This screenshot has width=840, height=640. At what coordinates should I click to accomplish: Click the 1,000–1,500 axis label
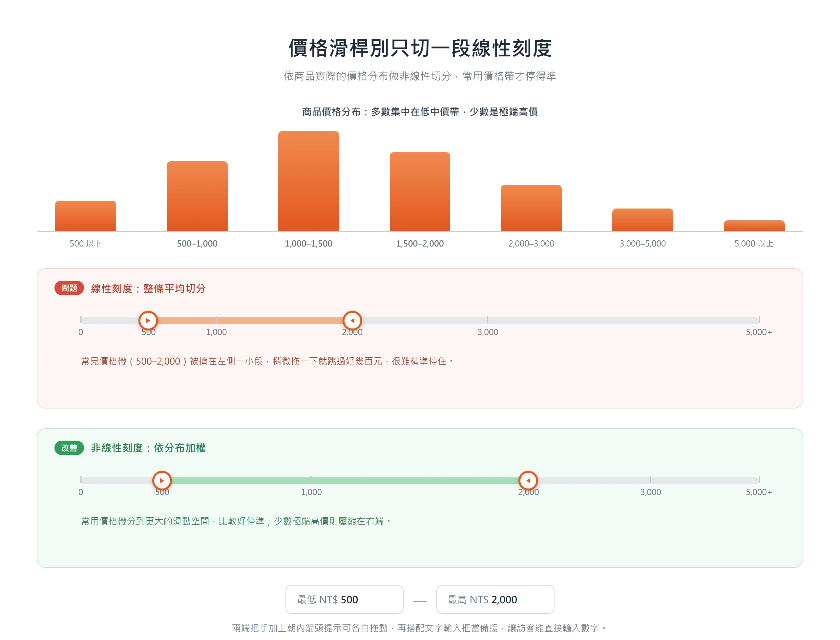click(308, 243)
